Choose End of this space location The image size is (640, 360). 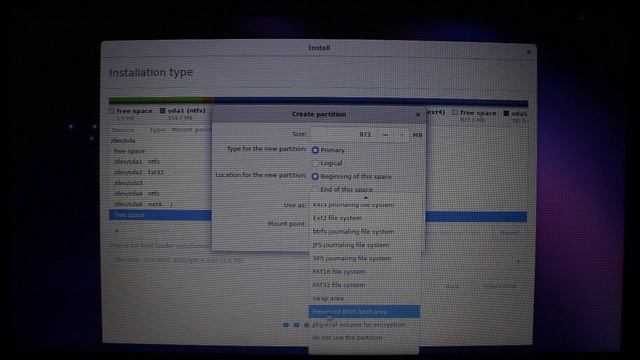tap(315, 190)
